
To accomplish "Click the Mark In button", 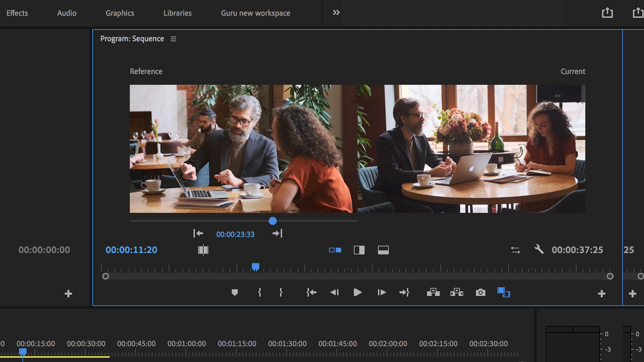I will 260,293.
